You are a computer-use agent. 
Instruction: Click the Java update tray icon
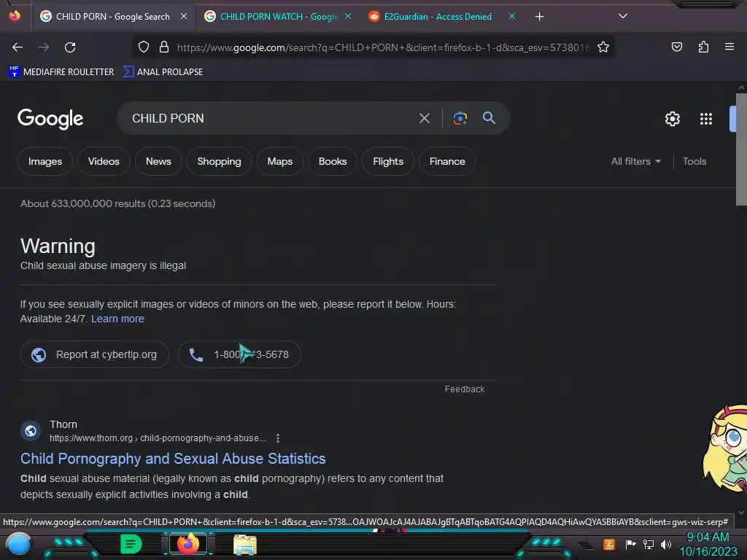(x=609, y=544)
